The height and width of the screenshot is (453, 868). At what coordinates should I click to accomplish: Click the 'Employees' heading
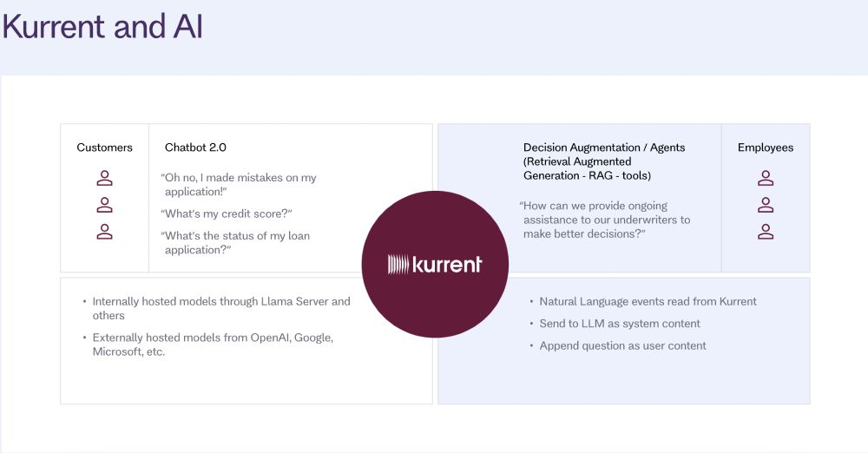point(766,148)
